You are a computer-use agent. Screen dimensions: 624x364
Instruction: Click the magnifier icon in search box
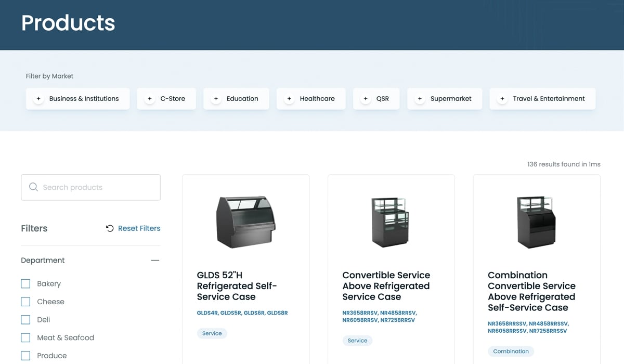pos(33,187)
